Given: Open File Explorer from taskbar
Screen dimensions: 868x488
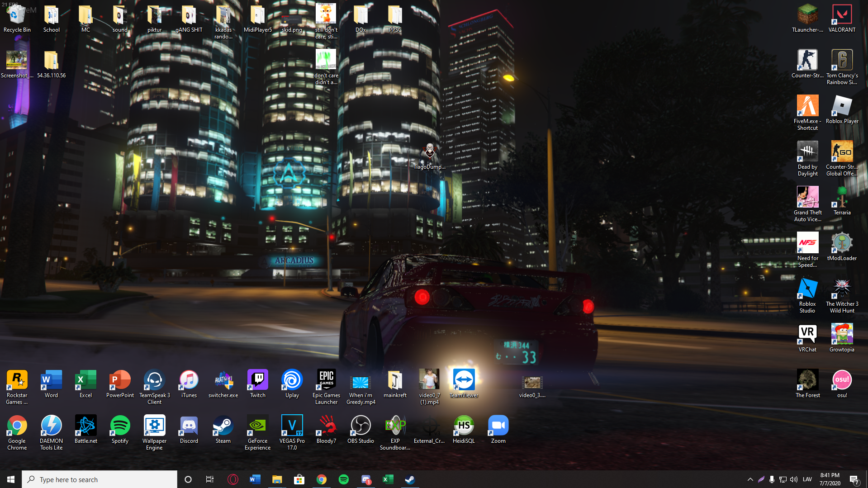Looking at the screenshot, I should [x=277, y=479].
